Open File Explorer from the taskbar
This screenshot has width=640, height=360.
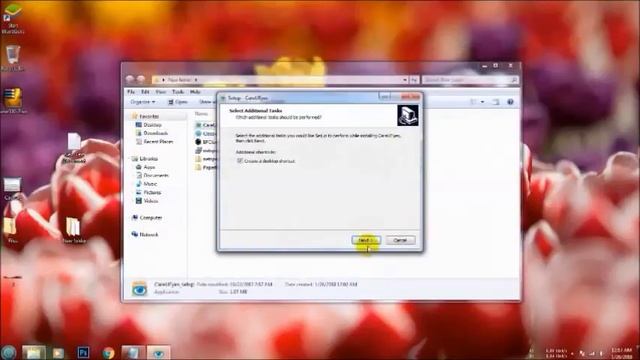point(33,352)
